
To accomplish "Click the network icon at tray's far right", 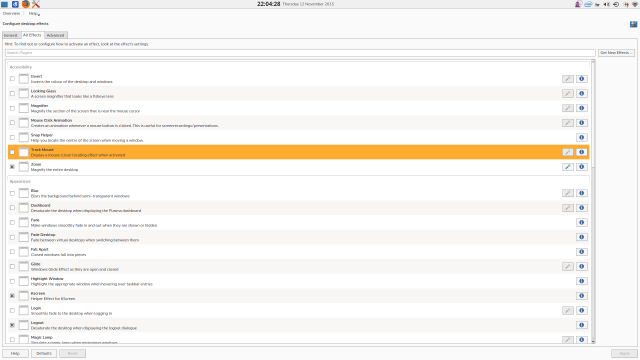I will [635, 4].
